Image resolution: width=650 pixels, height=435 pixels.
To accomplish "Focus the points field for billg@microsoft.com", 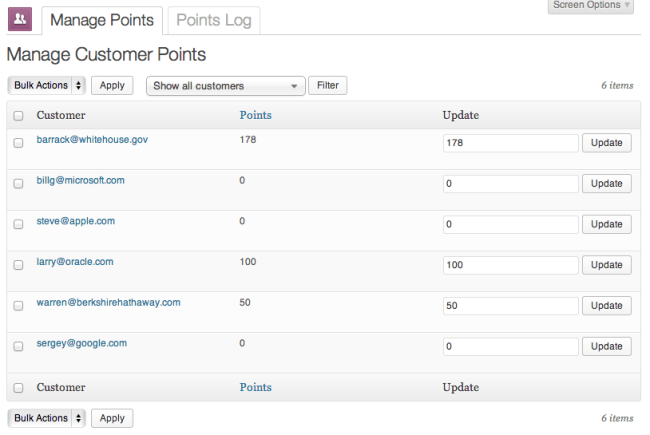I will [510, 184].
